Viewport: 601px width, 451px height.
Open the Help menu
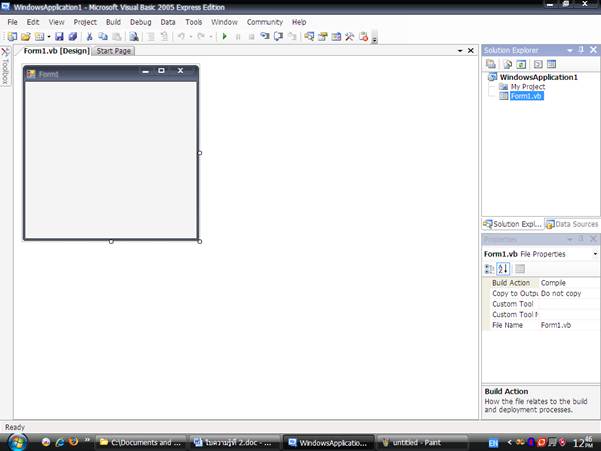click(x=299, y=22)
